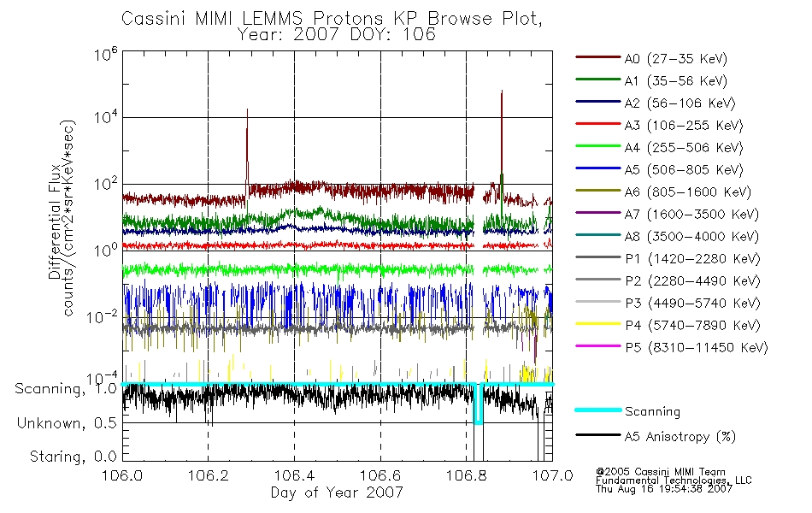
Task: Click the A4 (255-506 KeV) legend label
Action: (684, 148)
